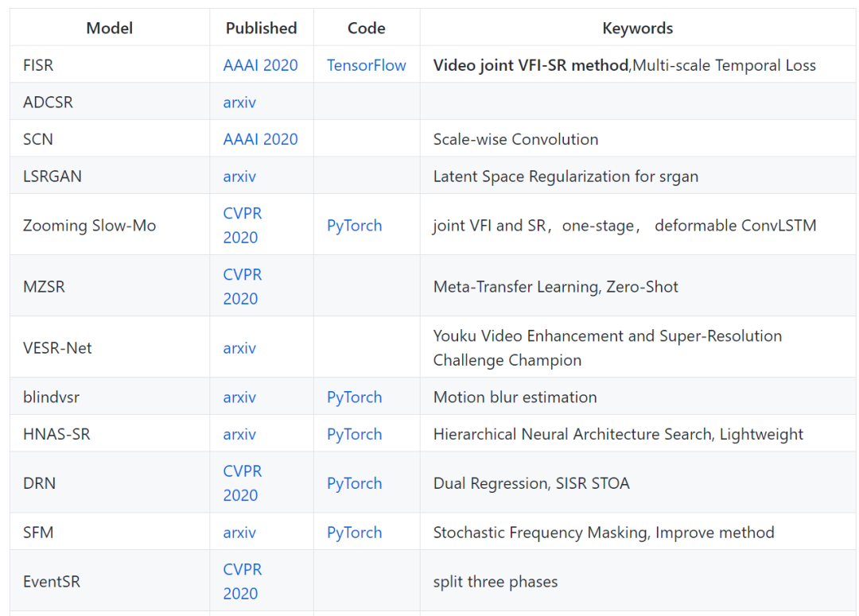Screen dimensions: 859x616
Task: Click the MZSR CVPR 2020 link
Action: click(x=242, y=286)
